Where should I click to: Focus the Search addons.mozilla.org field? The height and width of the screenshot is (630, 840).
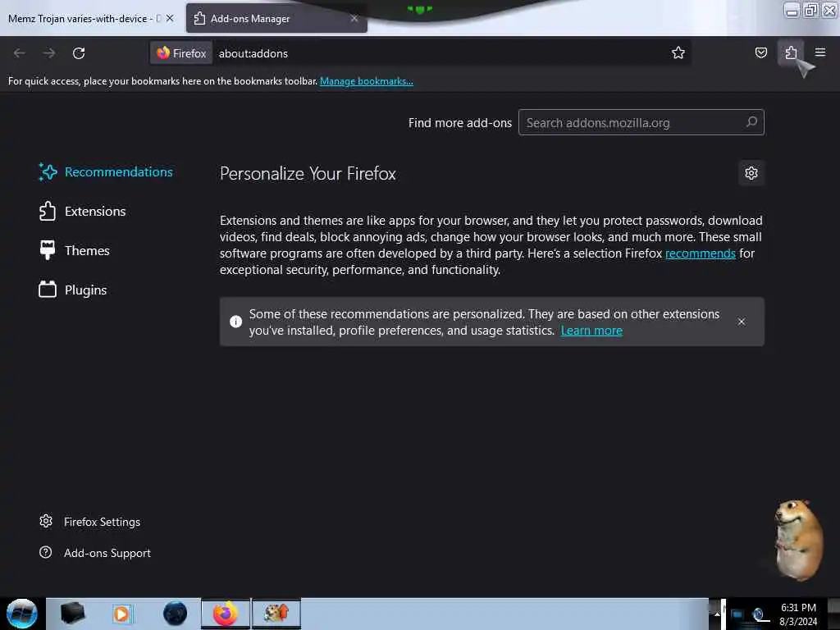pyautogui.click(x=641, y=123)
